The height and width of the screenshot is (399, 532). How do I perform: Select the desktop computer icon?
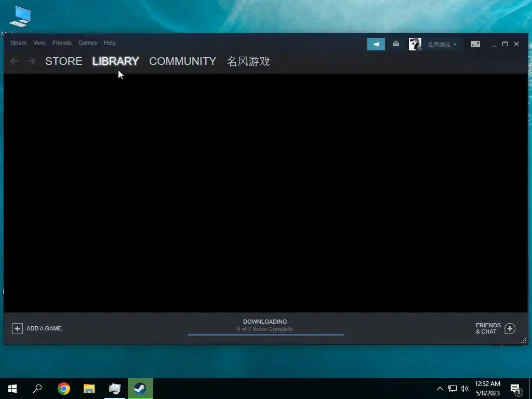[x=20, y=17]
